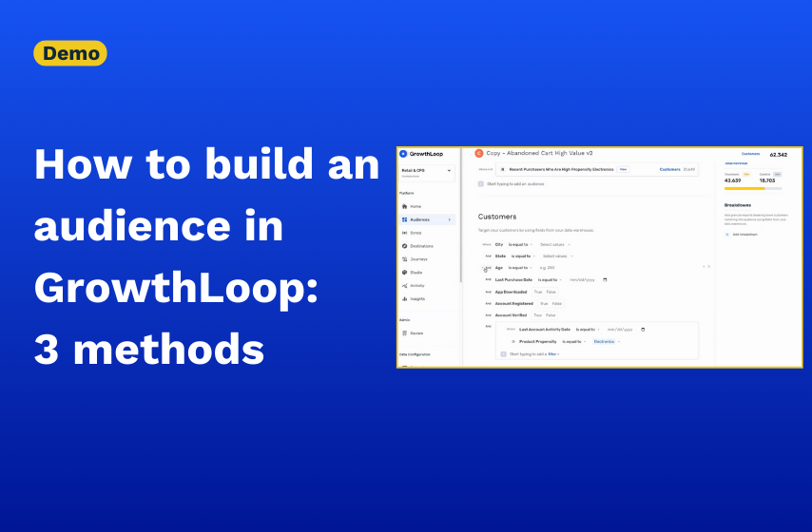Image resolution: width=812 pixels, height=532 pixels.
Task: Click the Journeys sidebar icon
Action: click(404, 259)
